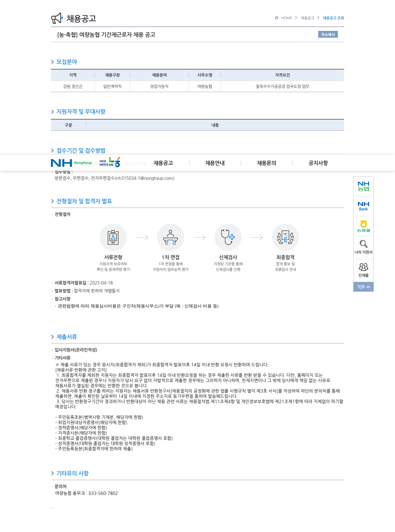Open 나의 지원서 magnifier shortcut
The image size is (395, 532).
[x=364, y=247]
